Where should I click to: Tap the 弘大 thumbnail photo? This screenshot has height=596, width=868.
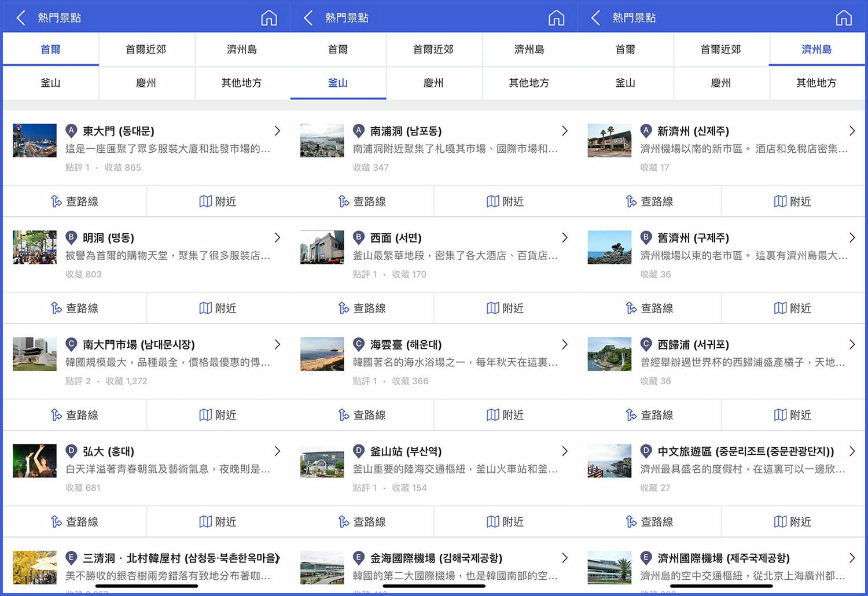point(34,461)
